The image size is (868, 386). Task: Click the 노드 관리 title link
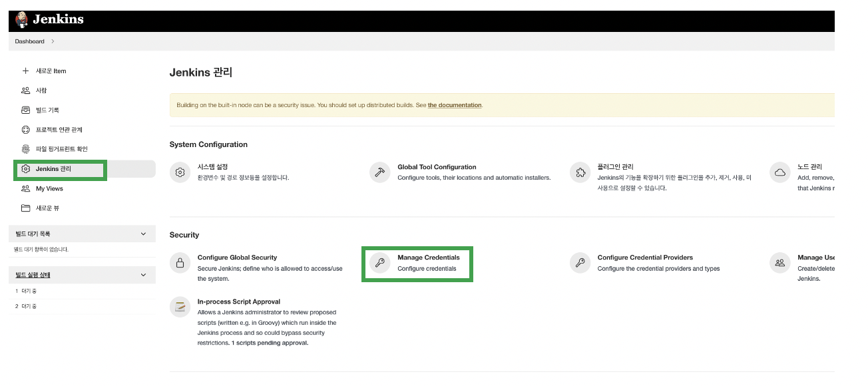810,167
